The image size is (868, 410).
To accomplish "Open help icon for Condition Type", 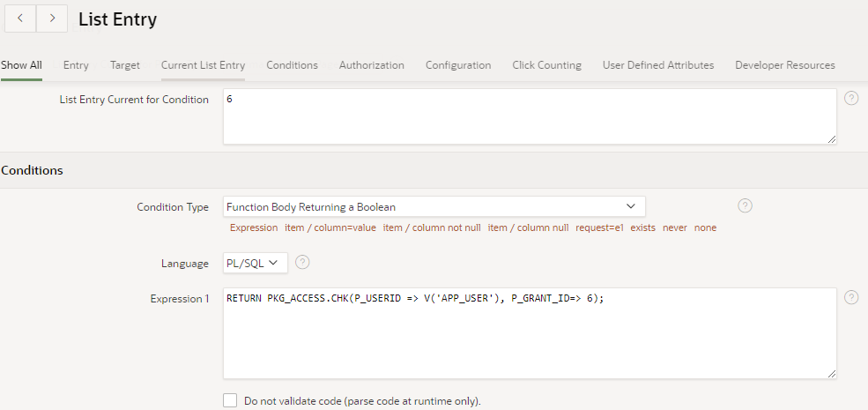I will [x=746, y=205].
